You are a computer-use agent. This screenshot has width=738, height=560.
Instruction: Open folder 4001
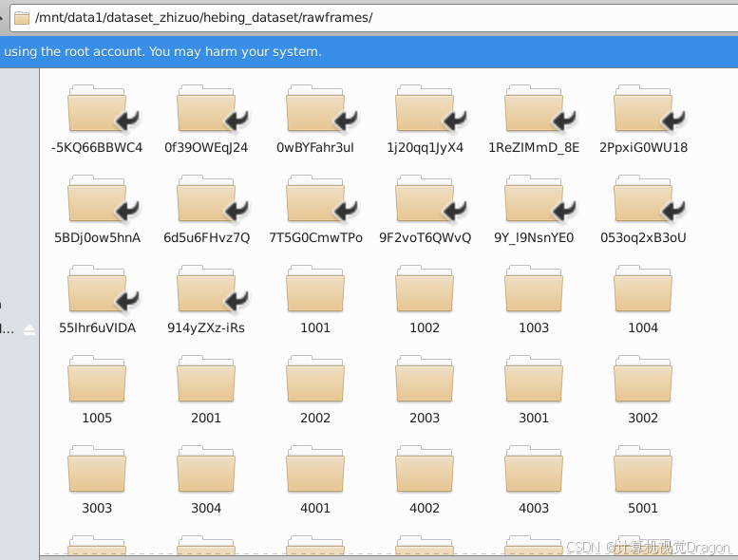click(x=315, y=469)
